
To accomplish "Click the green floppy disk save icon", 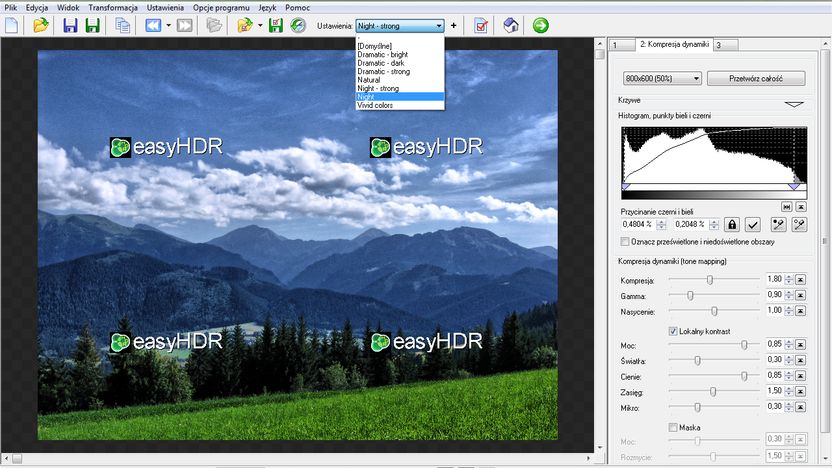I will [x=92, y=25].
